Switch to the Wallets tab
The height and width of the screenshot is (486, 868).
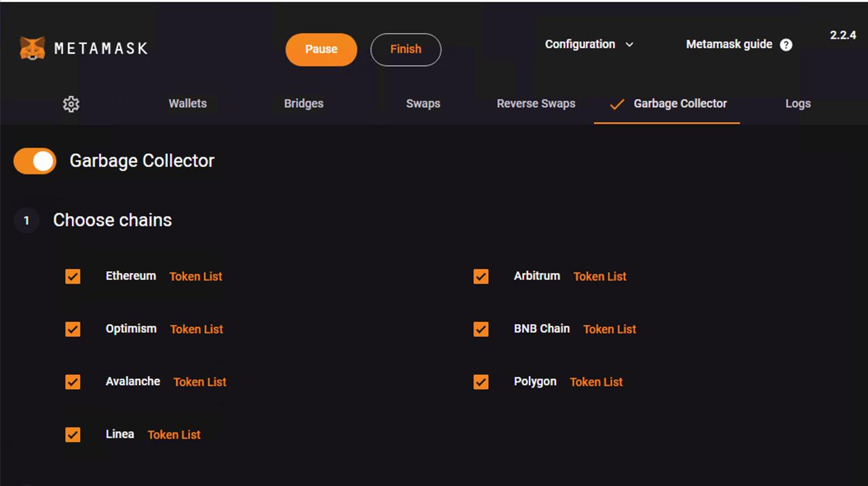coord(188,104)
